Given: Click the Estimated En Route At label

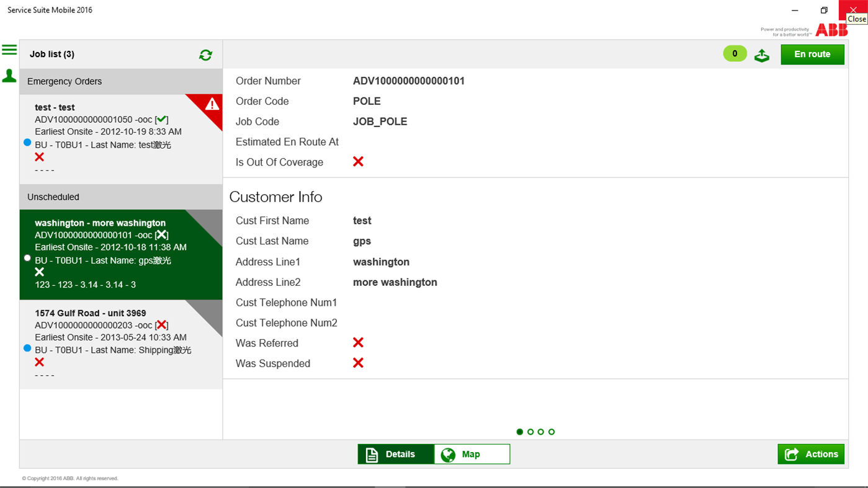Looking at the screenshot, I should click(x=287, y=142).
